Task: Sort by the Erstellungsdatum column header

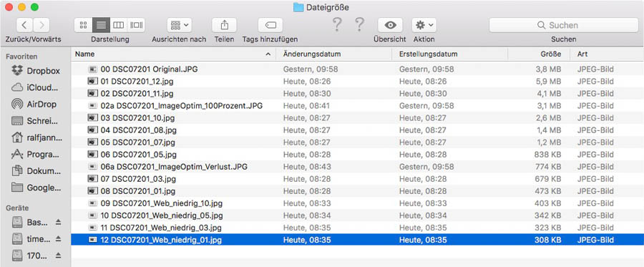Action: click(450, 54)
